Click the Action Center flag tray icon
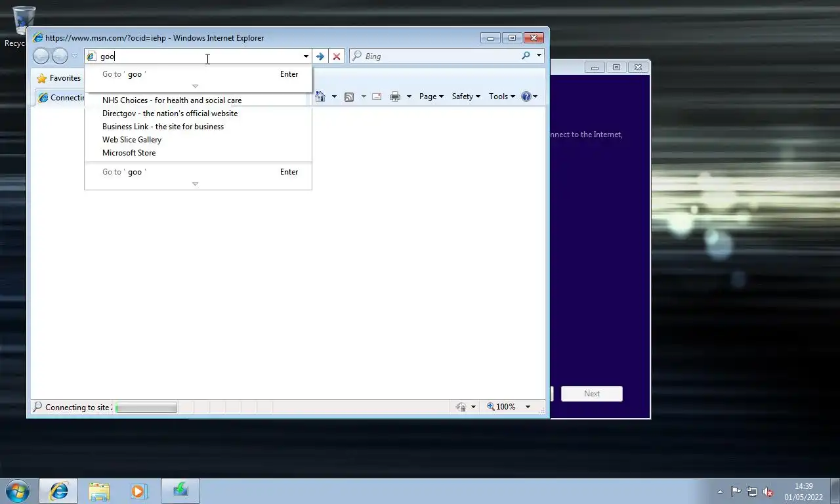 (736, 492)
